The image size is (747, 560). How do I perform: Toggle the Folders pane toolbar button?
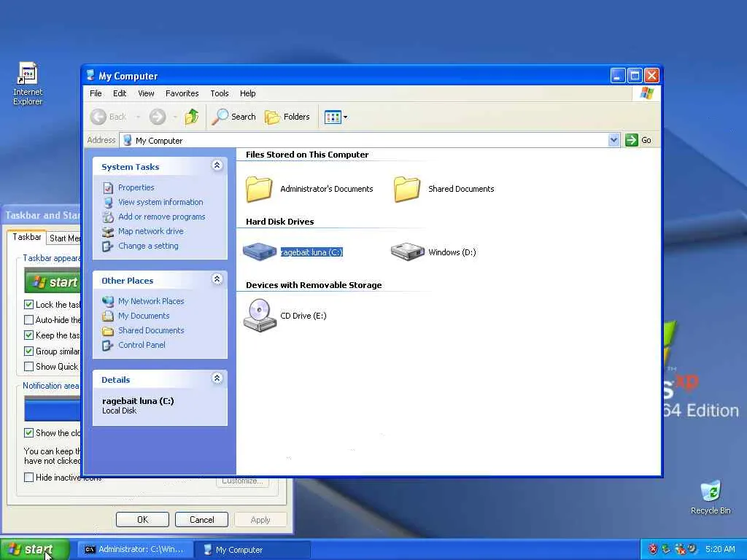(x=287, y=117)
